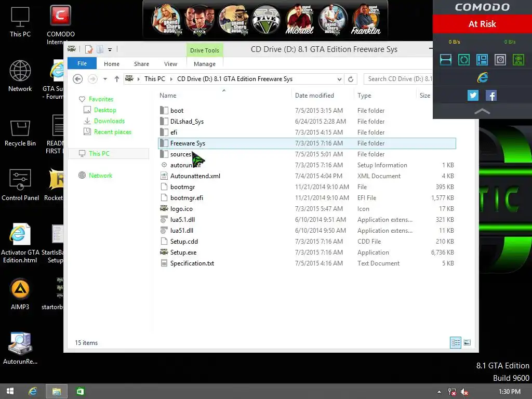Click the At Risk status banner
532x399 pixels.
click(x=482, y=24)
